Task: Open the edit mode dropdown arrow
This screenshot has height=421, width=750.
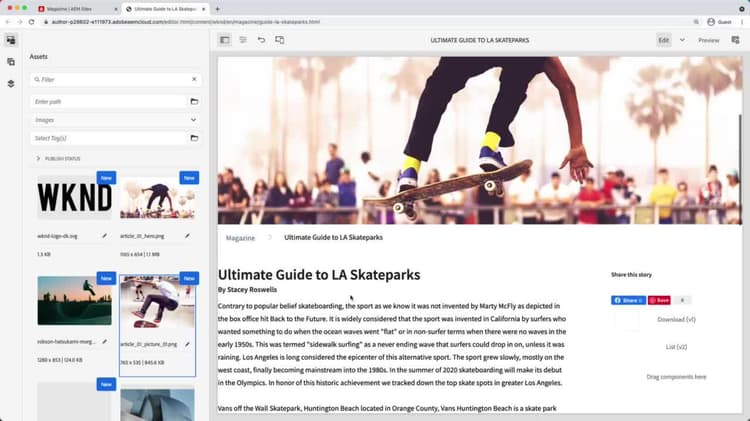Action: coord(682,40)
